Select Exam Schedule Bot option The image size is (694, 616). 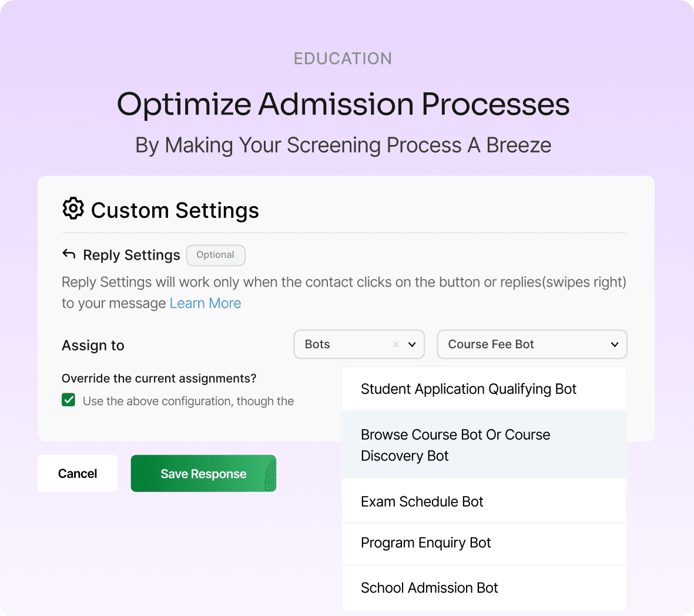click(x=422, y=501)
